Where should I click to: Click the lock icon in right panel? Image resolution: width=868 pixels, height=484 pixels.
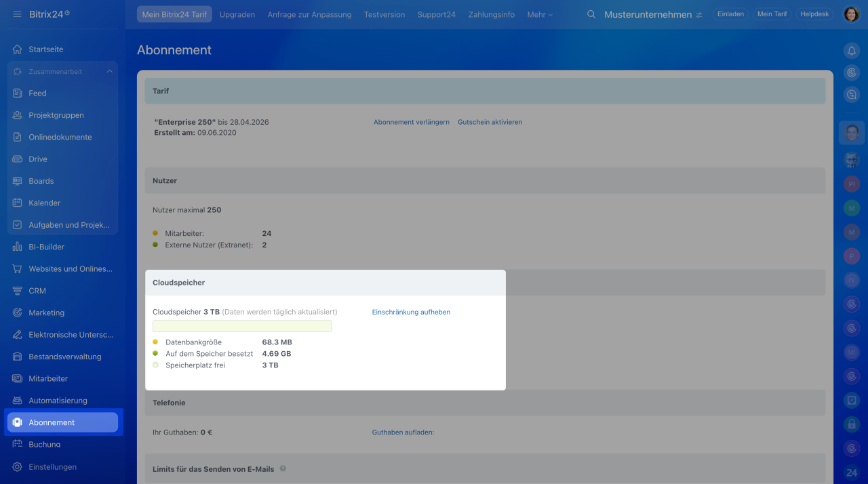(852, 424)
